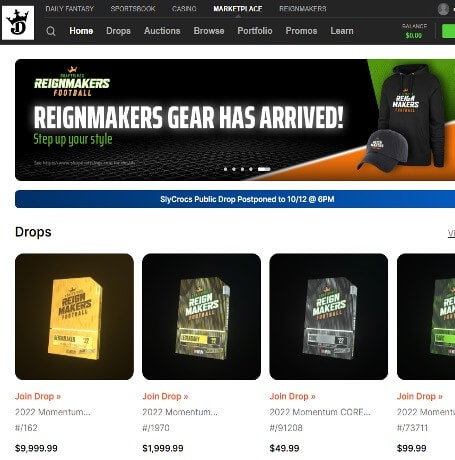Open the Daily Fantasy tab

pyautogui.click(x=70, y=9)
